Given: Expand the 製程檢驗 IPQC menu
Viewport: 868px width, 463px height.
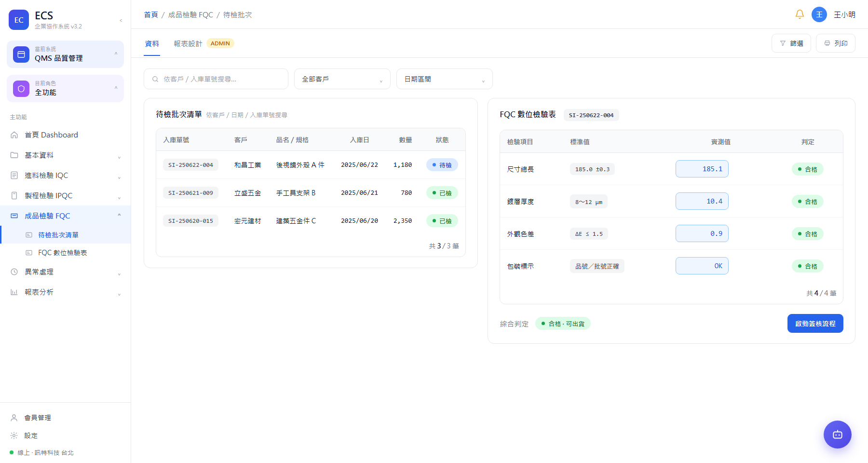Looking at the screenshot, I should pyautogui.click(x=66, y=196).
